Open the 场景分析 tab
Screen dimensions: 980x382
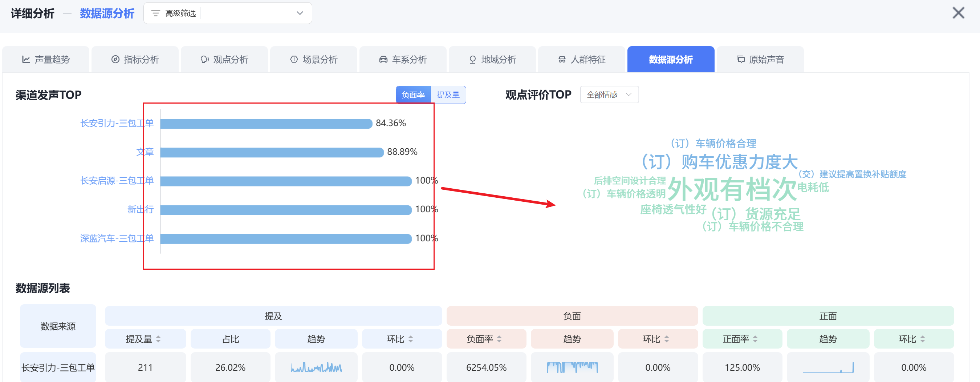coord(314,59)
